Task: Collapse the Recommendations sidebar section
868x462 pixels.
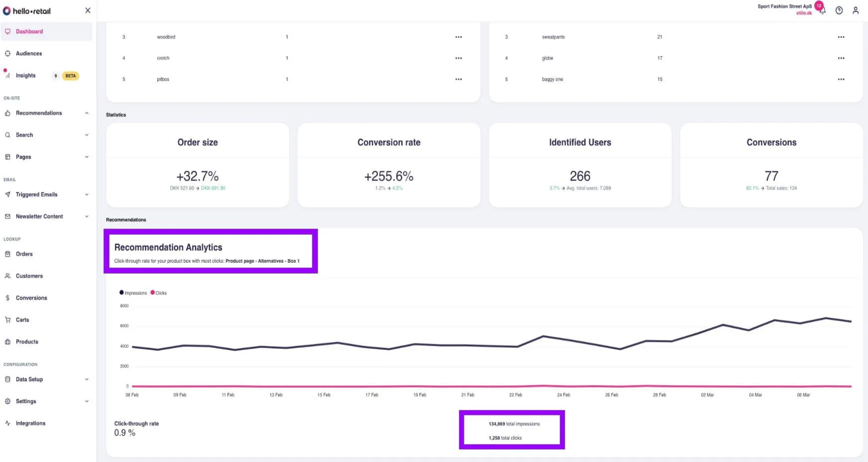Action: click(x=87, y=113)
